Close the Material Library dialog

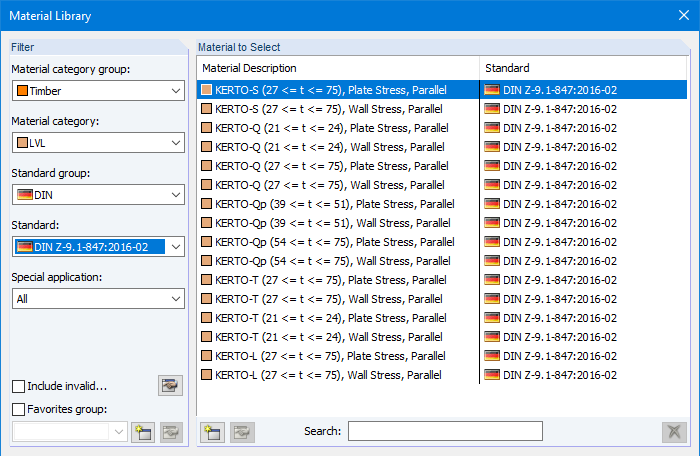click(683, 15)
